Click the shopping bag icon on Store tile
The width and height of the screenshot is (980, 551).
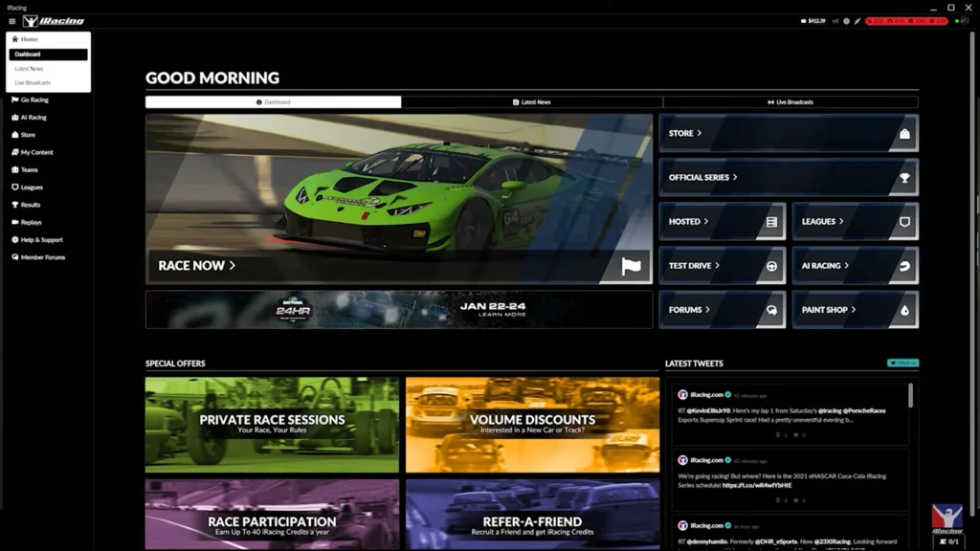point(904,134)
